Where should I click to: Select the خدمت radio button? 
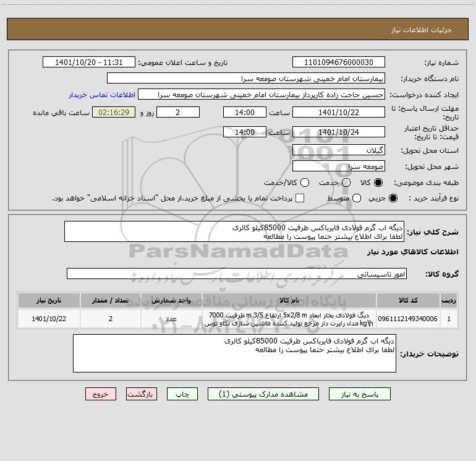[x=346, y=183]
